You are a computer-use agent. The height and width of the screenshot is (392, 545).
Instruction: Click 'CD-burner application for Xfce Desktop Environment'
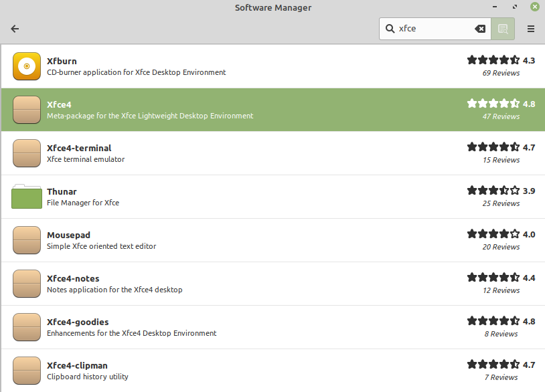[137, 72]
